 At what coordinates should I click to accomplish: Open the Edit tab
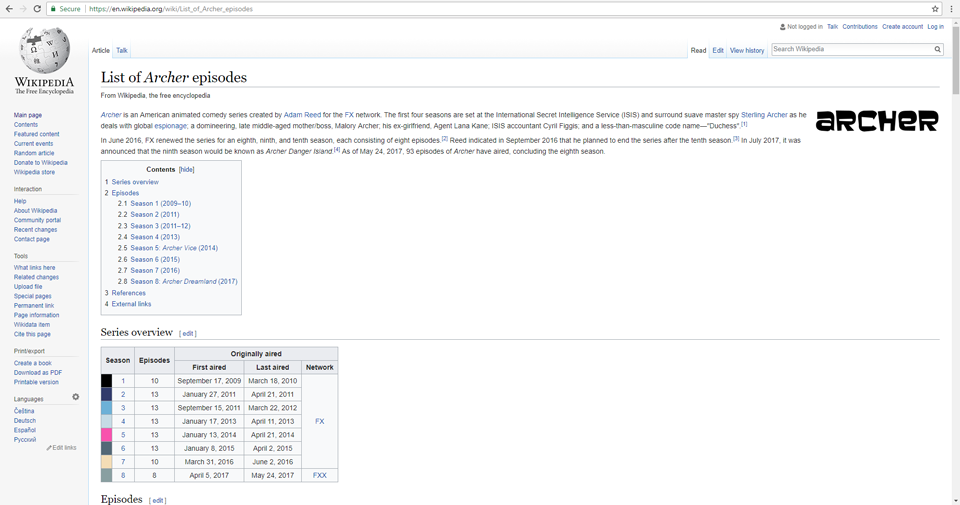click(718, 51)
